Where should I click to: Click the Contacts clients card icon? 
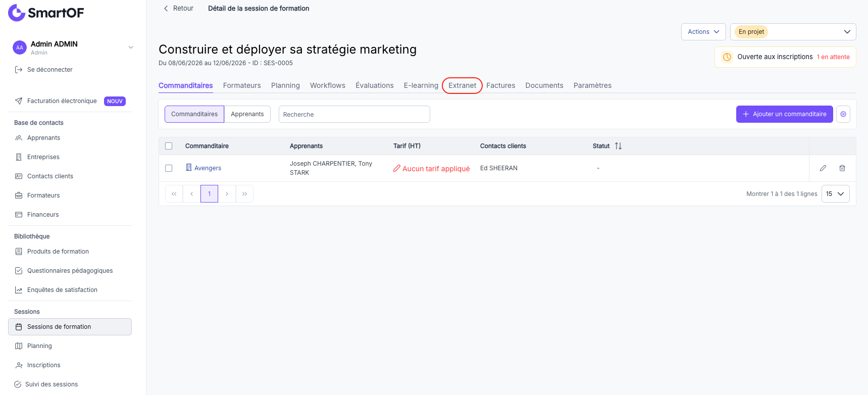click(x=19, y=176)
